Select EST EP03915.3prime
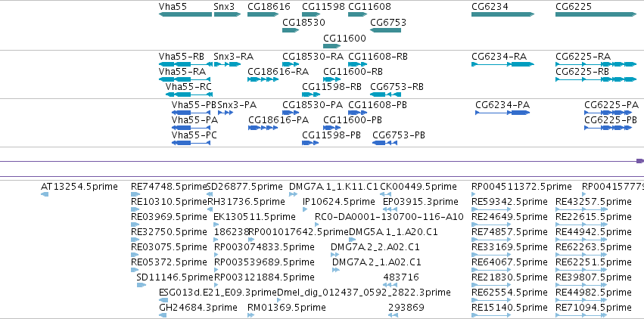 [x=390, y=209]
